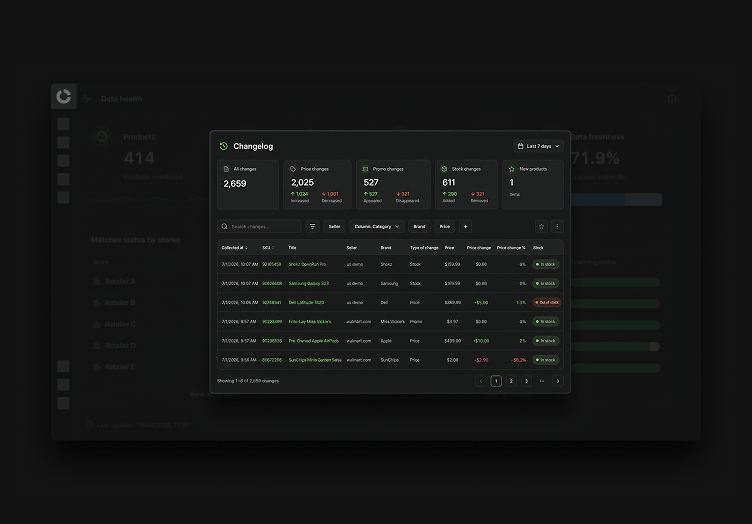This screenshot has width=752, height=524.
Task: Open the Frito-Lay Miss Vickie's product link
Action: tap(309, 322)
